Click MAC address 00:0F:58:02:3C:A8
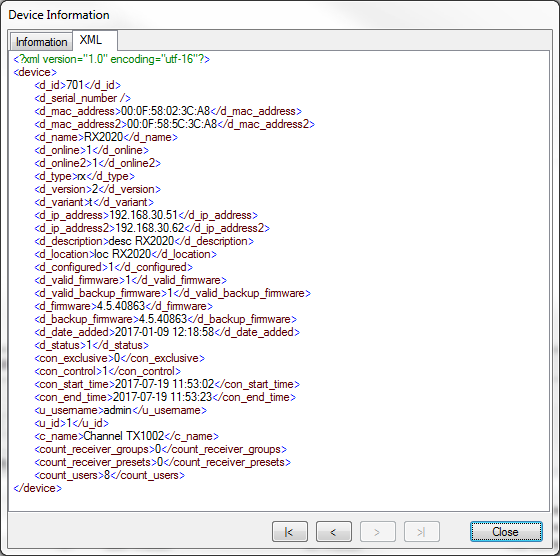Screen dimensions: 560x556 click(x=166, y=111)
